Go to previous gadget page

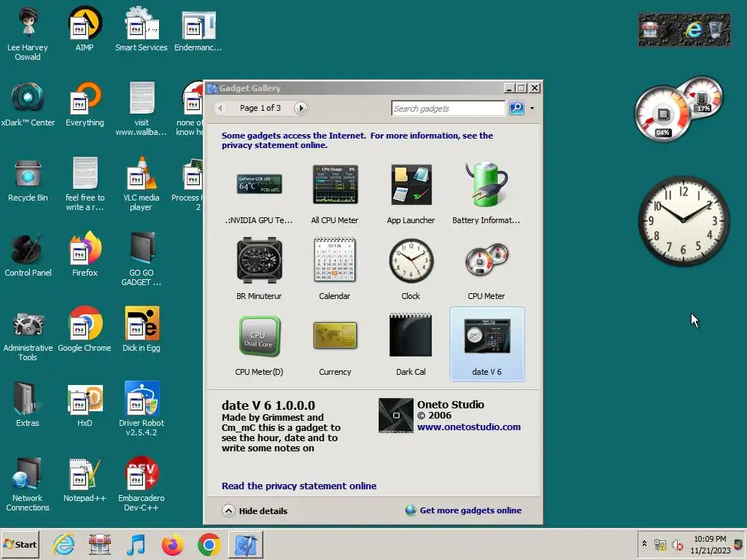pyautogui.click(x=220, y=108)
